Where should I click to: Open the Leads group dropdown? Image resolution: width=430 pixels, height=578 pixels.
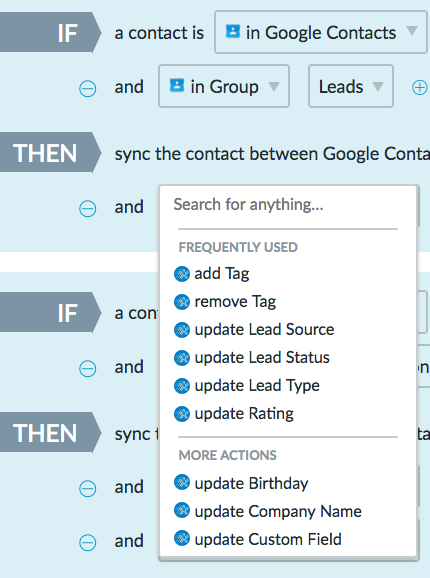click(351, 86)
